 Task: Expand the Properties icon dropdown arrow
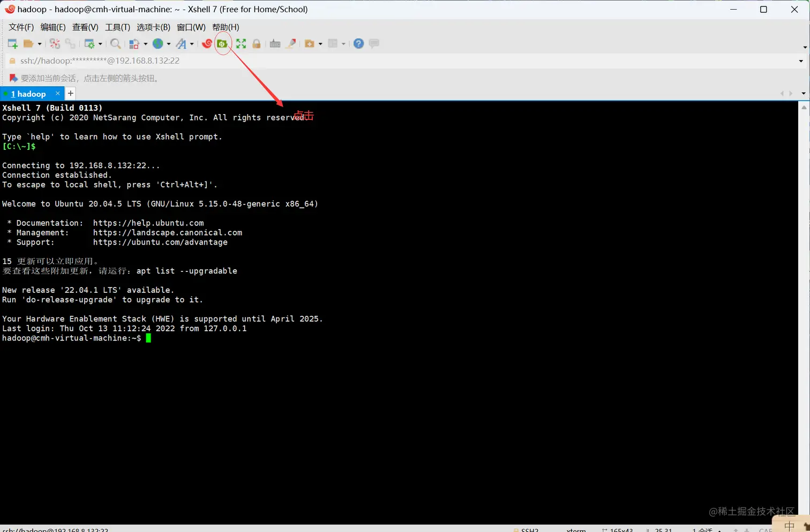(100, 44)
